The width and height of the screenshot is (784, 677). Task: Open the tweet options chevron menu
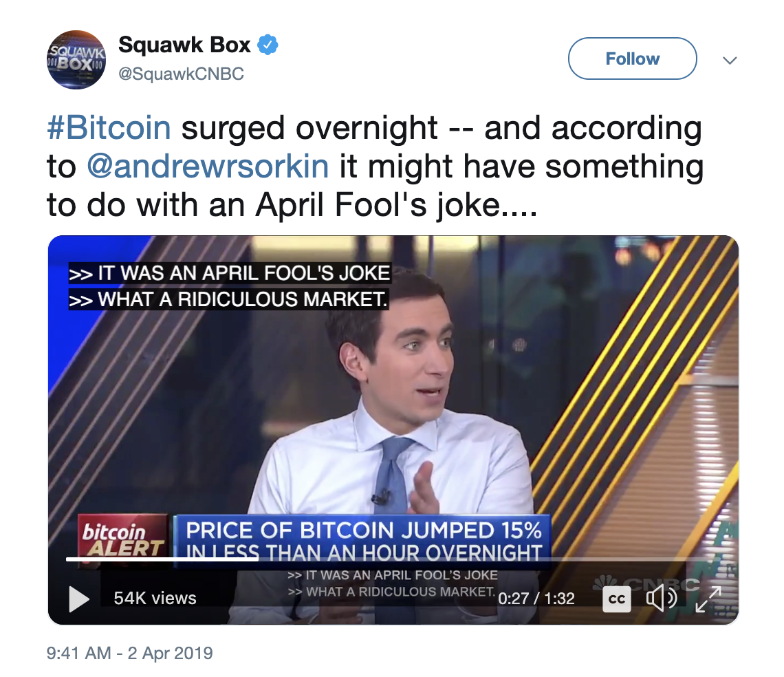(x=730, y=61)
